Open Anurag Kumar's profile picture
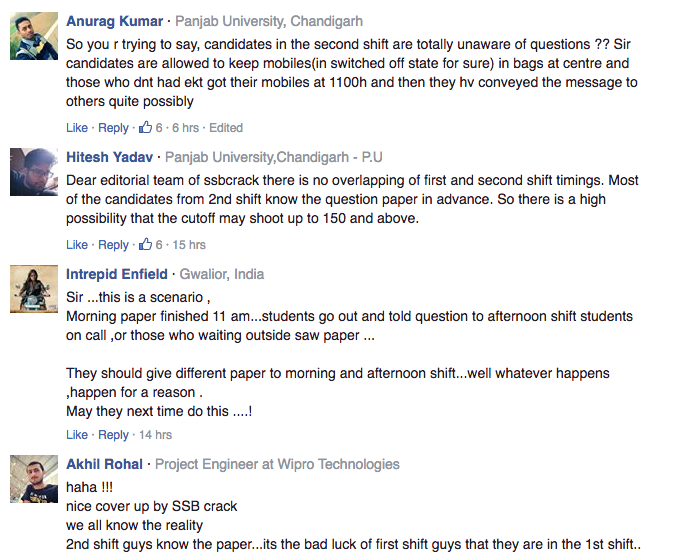Image resolution: width=673 pixels, height=559 pixels. pos(34,36)
